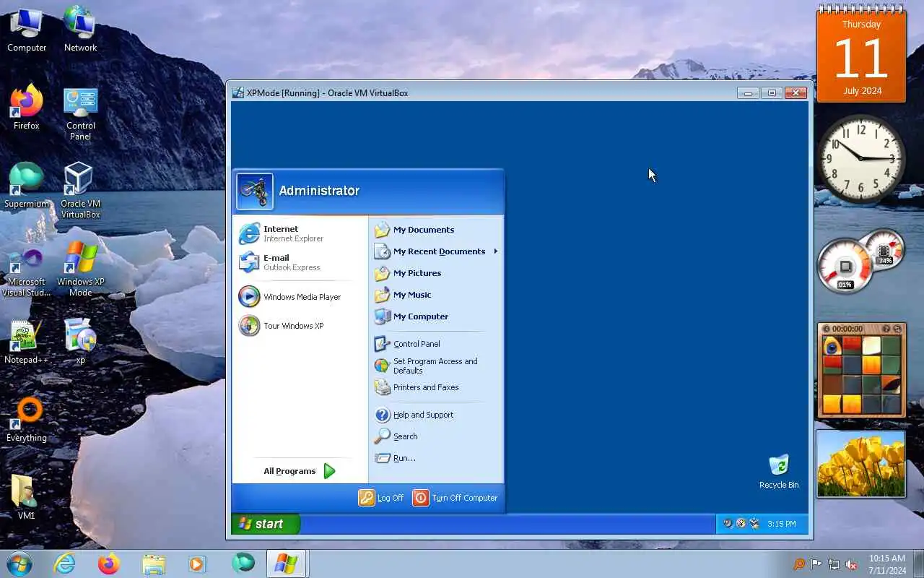The height and width of the screenshot is (578, 924).
Task: Expand My Recent Documents submenu
Action: pos(435,251)
